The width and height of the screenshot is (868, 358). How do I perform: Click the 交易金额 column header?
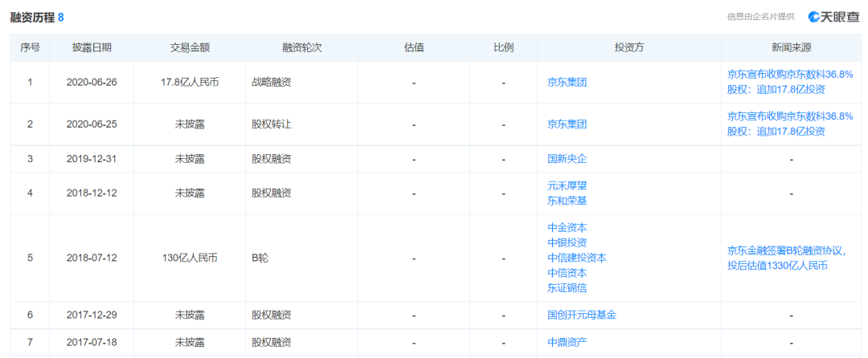[x=190, y=47]
